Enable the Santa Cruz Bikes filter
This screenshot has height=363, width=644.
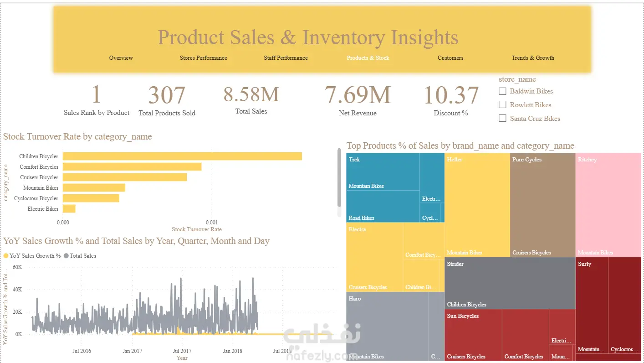coord(502,119)
